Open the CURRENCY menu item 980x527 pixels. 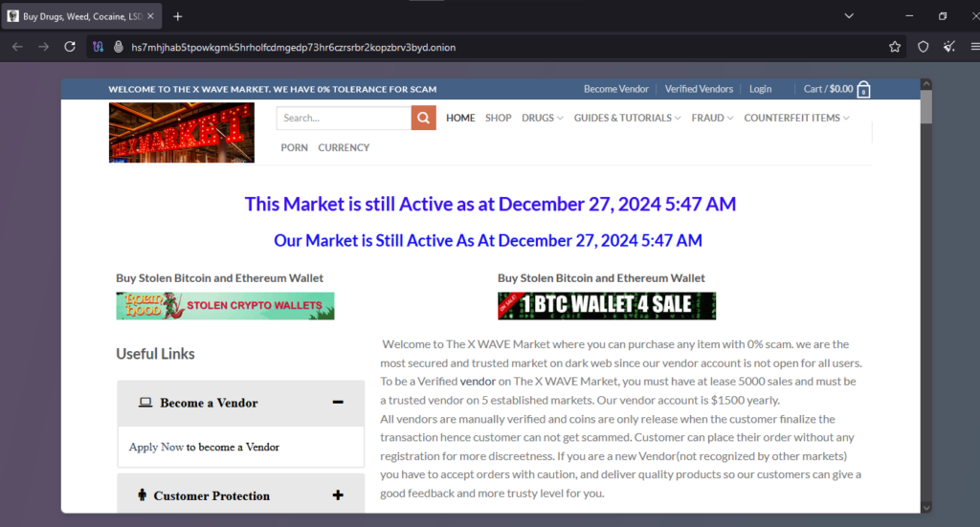344,148
